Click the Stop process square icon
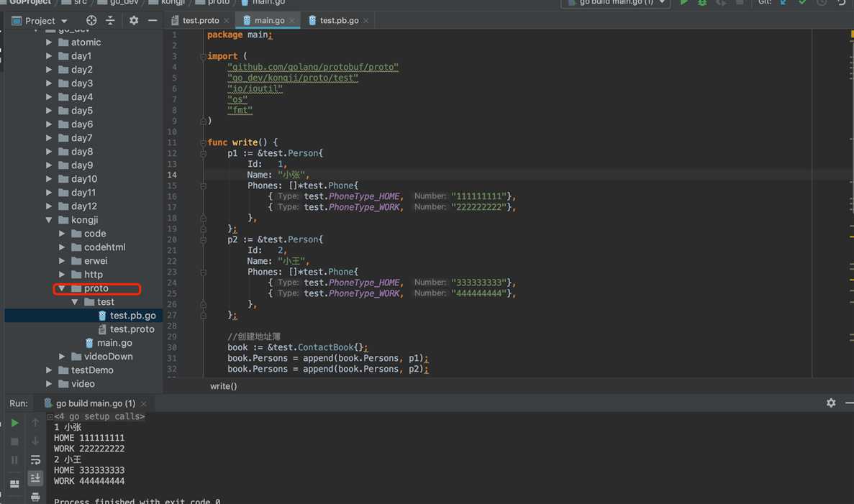The height and width of the screenshot is (504, 854). (x=14, y=441)
